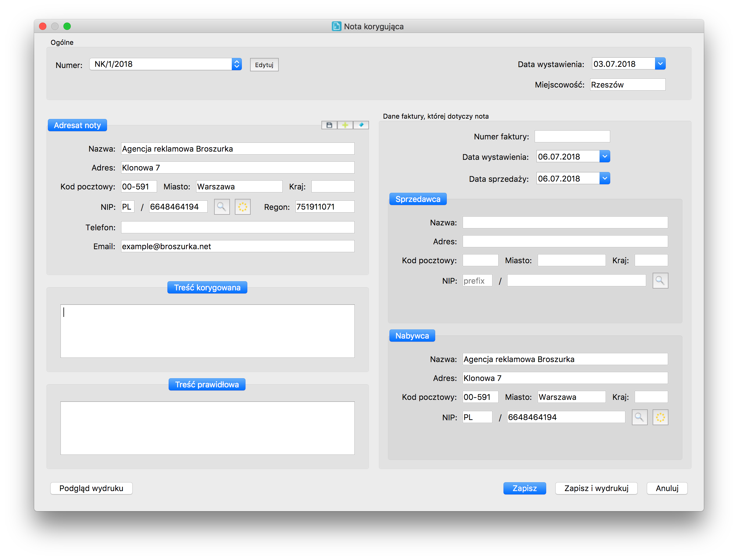Click the green zoom window button

point(67,26)
